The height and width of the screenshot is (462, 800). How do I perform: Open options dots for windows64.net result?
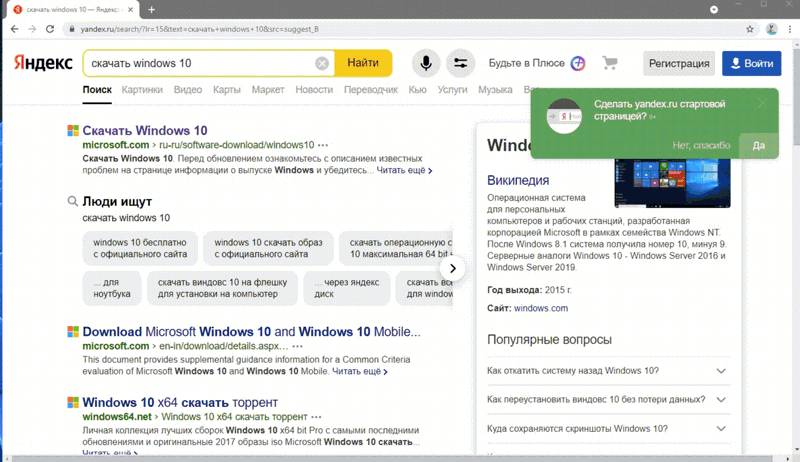316,417
